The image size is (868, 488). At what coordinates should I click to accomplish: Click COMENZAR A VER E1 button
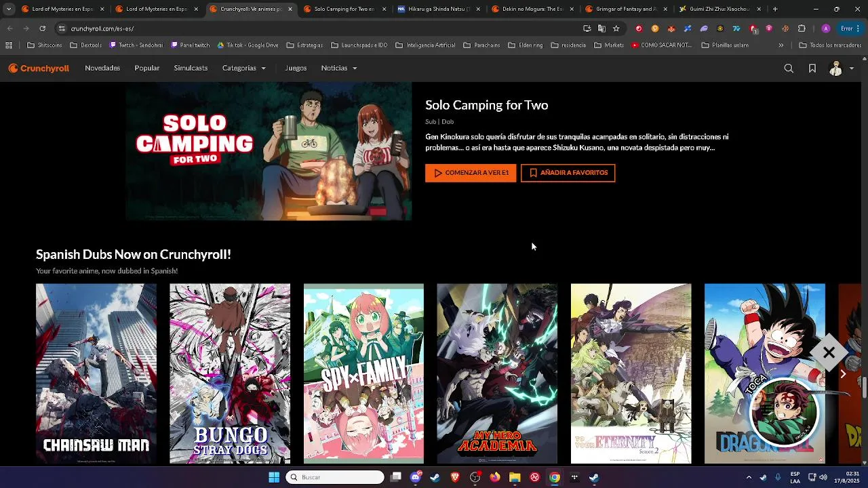point(471,173)
